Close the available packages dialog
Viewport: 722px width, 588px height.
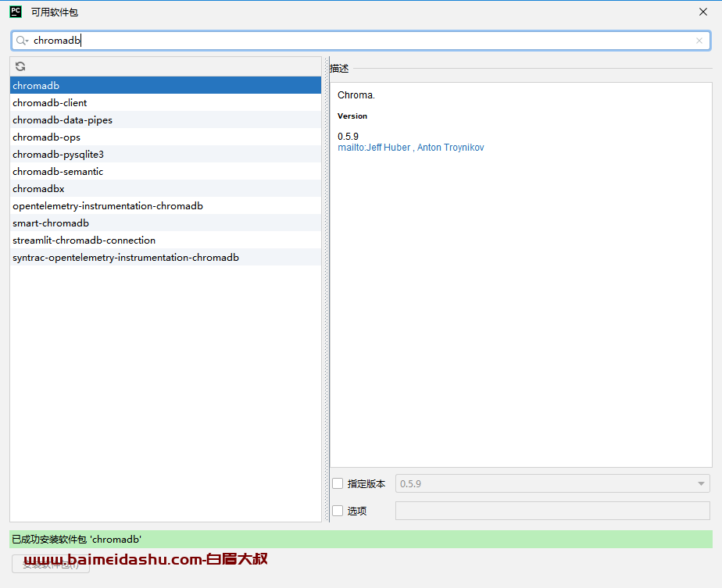[702, 12]
